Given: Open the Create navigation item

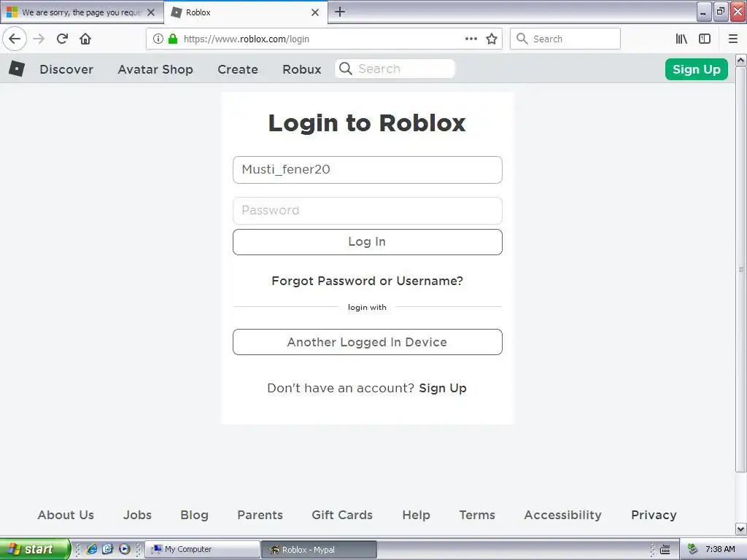Looking at the screenshot, I should [238, 69].
